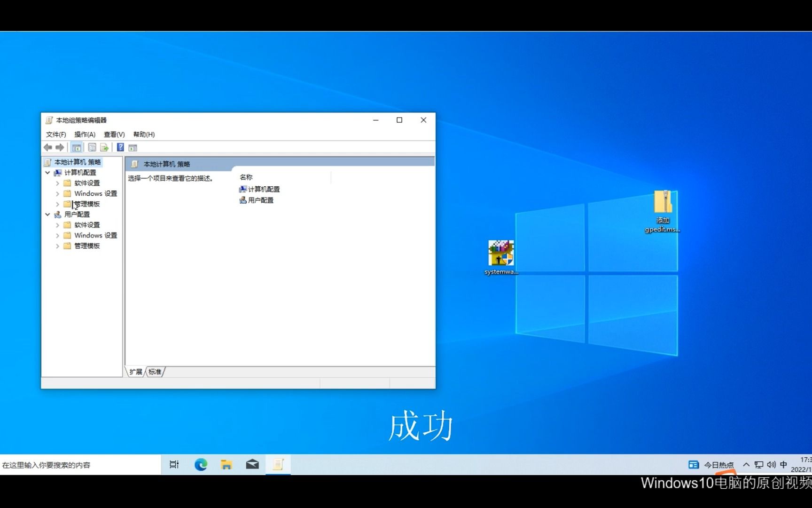Select 计算机配置 in the right pane
812x508 pixels.
[262, 189]
